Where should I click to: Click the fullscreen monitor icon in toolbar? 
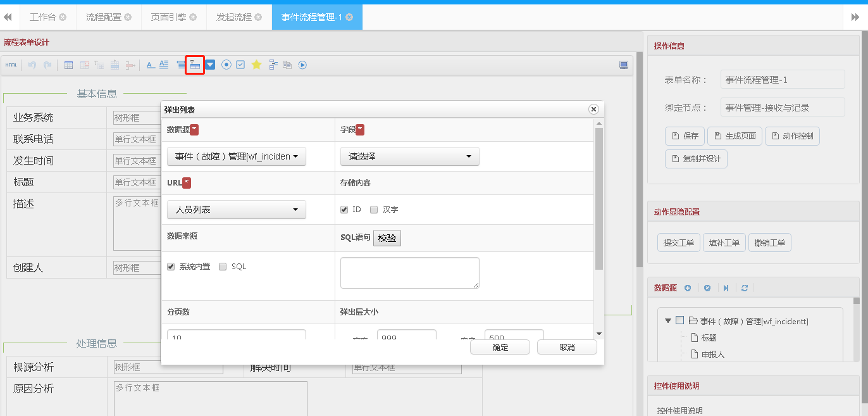(x=624, y=65)
